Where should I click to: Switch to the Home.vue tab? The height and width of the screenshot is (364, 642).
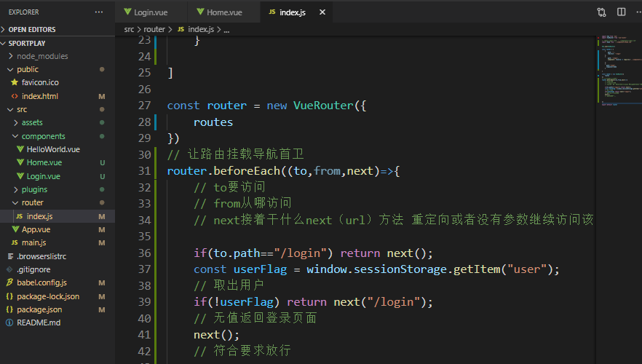pyautogui.click(x=223, y=12)
